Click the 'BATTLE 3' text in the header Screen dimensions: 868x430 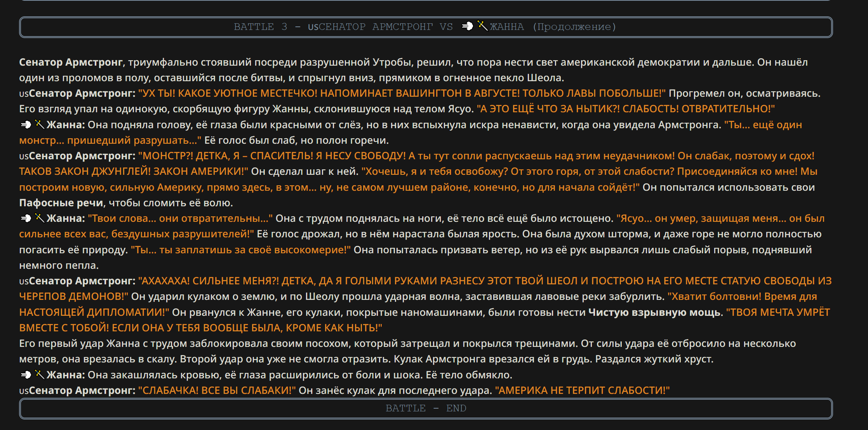pyautogui.click(x=261, y=27)
